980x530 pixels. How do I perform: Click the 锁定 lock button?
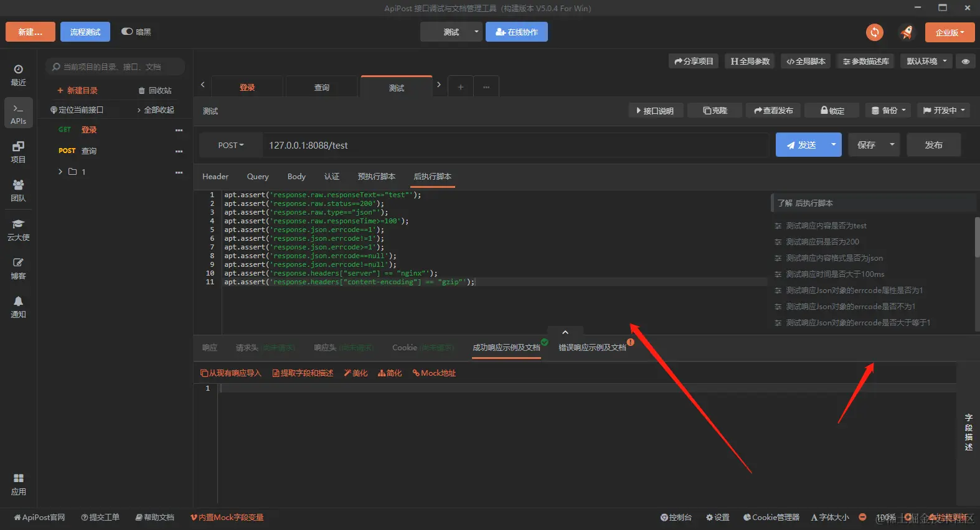pyautogui.click(x=832, y=111)
